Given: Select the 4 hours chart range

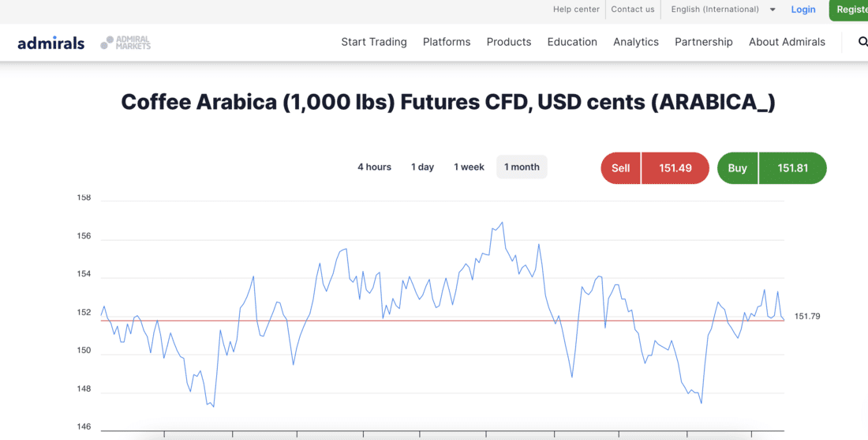Looking at the screenshot, I should [x=374, y=167].
